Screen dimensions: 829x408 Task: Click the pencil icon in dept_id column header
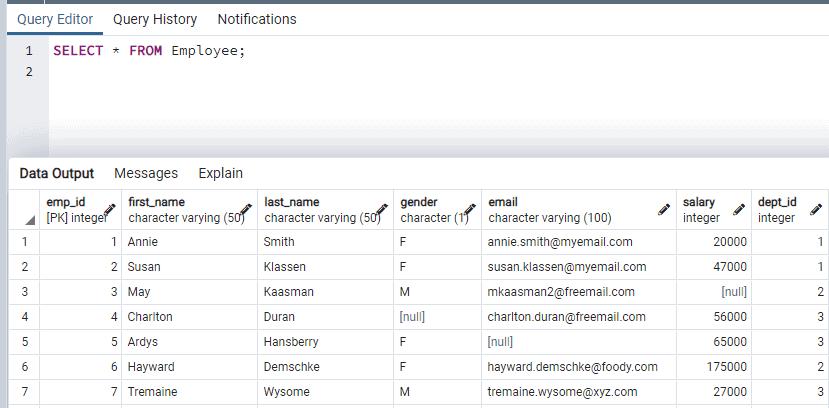(816, 210)
